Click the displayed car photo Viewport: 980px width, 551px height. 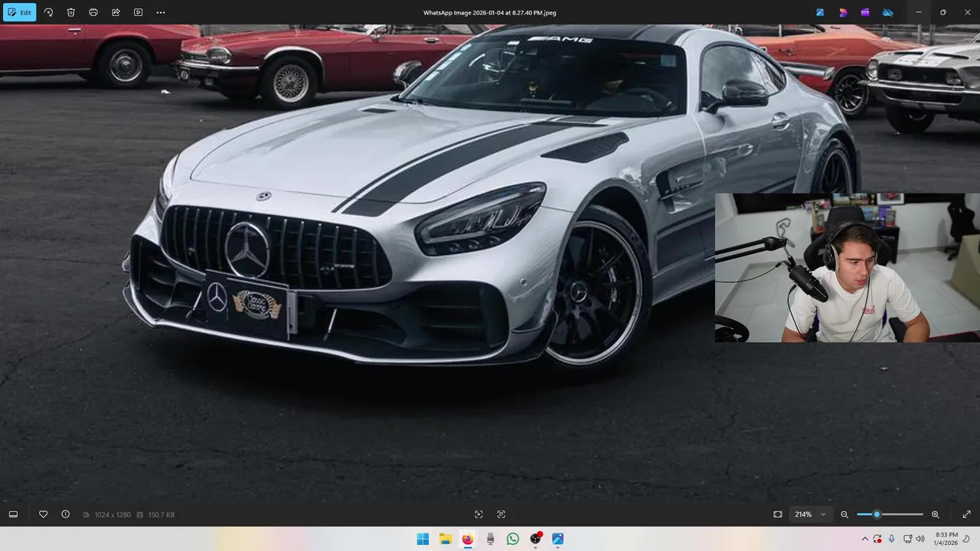click(490, 262)
